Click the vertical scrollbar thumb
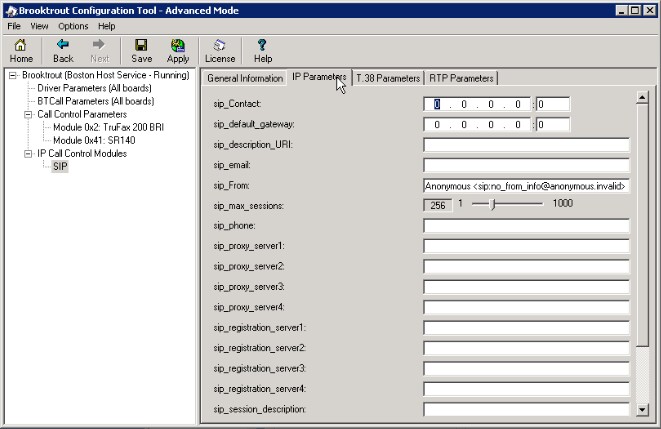This screenshot has width=661, height=429. [x=642, y=225]
